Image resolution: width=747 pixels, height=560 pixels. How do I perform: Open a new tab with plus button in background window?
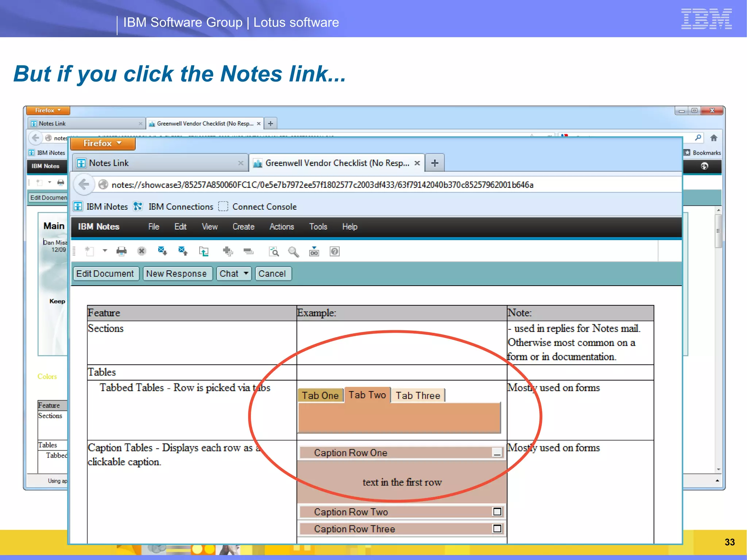tap(271, 123)
